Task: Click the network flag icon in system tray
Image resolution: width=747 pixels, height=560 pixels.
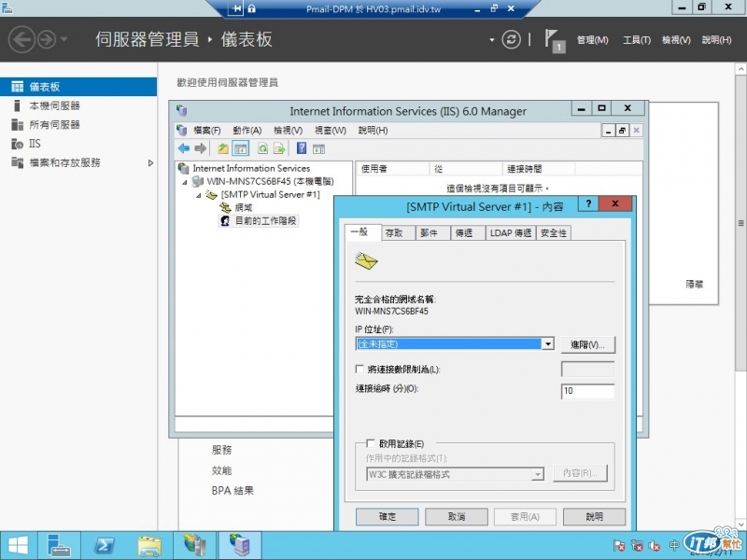Action: point(619,546)
